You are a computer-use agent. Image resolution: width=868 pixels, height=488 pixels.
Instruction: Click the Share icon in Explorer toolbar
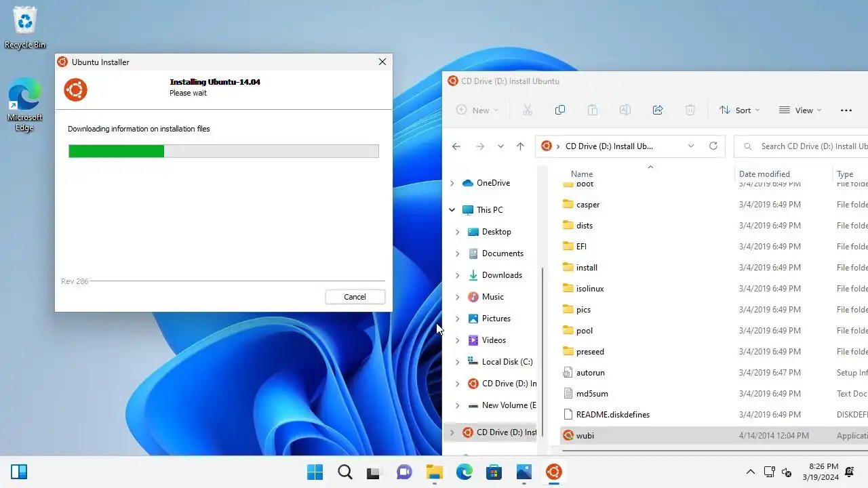pyautogui.click(x=657, y=110)
